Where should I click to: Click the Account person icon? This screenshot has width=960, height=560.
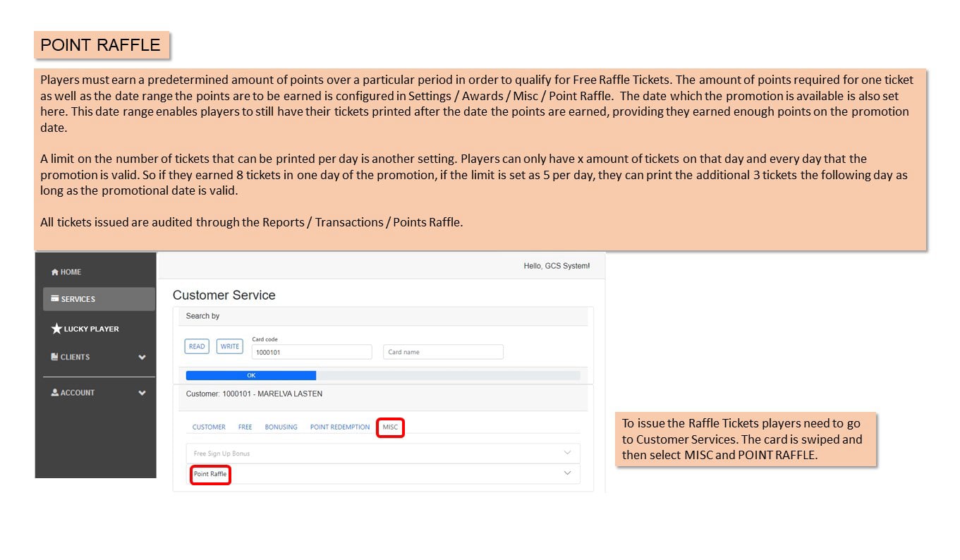point(55,393)
